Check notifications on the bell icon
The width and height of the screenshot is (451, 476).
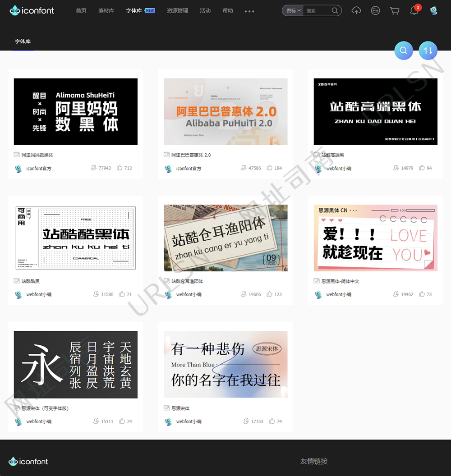414,11
